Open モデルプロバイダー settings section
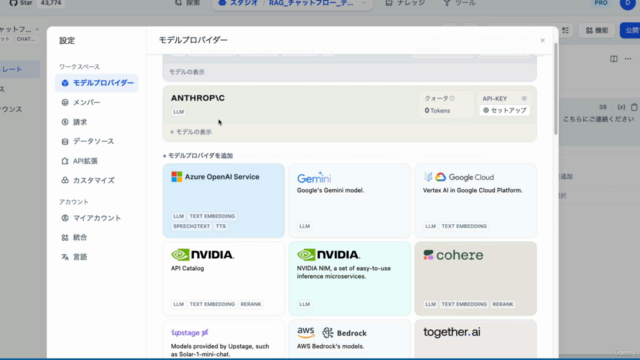 97,83
